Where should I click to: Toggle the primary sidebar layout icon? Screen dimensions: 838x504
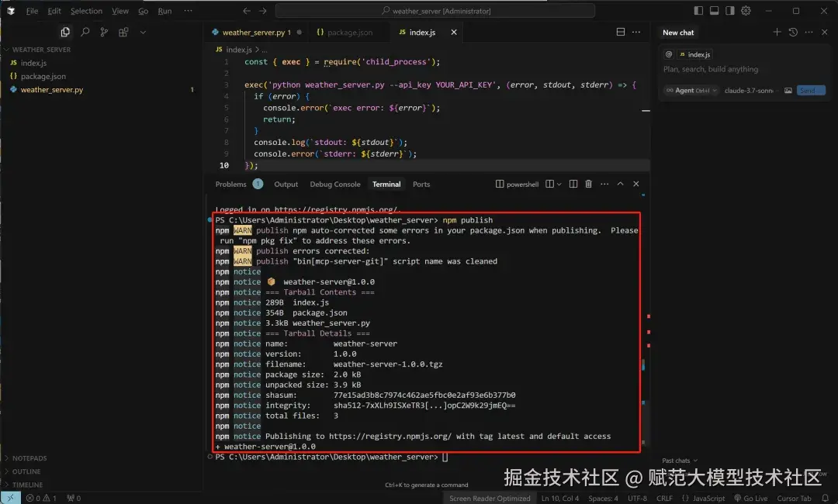[x=698, y=11]
